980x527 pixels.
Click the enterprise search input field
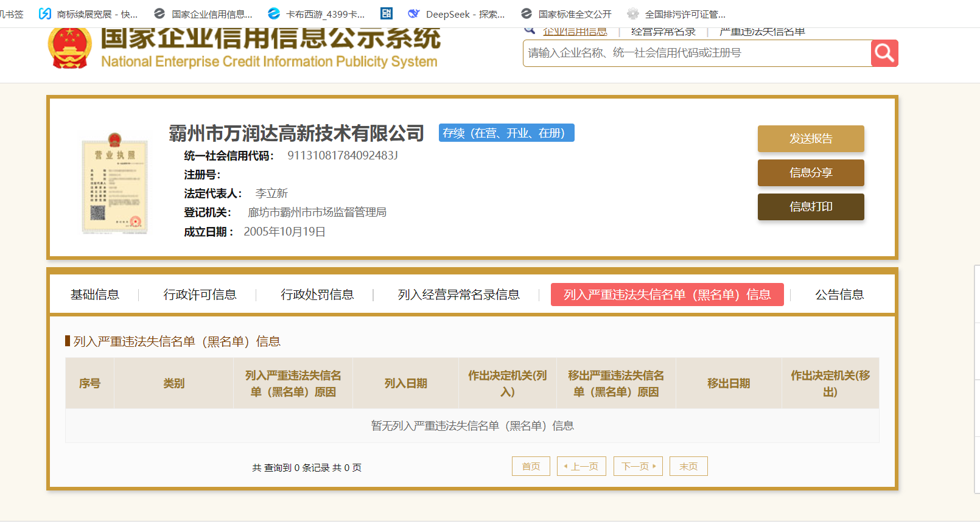pyautogui.click(x=697, y=54)
